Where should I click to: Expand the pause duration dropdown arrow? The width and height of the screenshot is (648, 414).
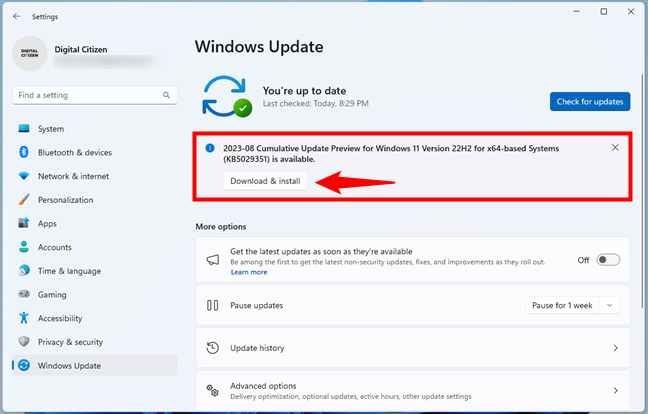610,305
